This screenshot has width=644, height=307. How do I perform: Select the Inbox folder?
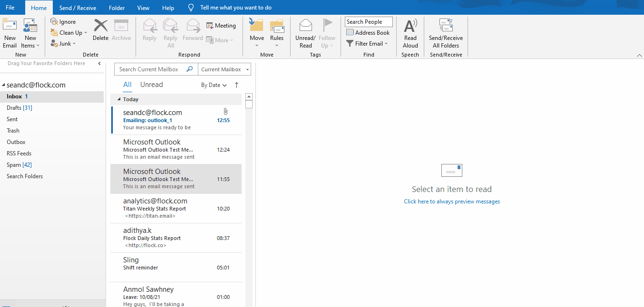point(52,96)
